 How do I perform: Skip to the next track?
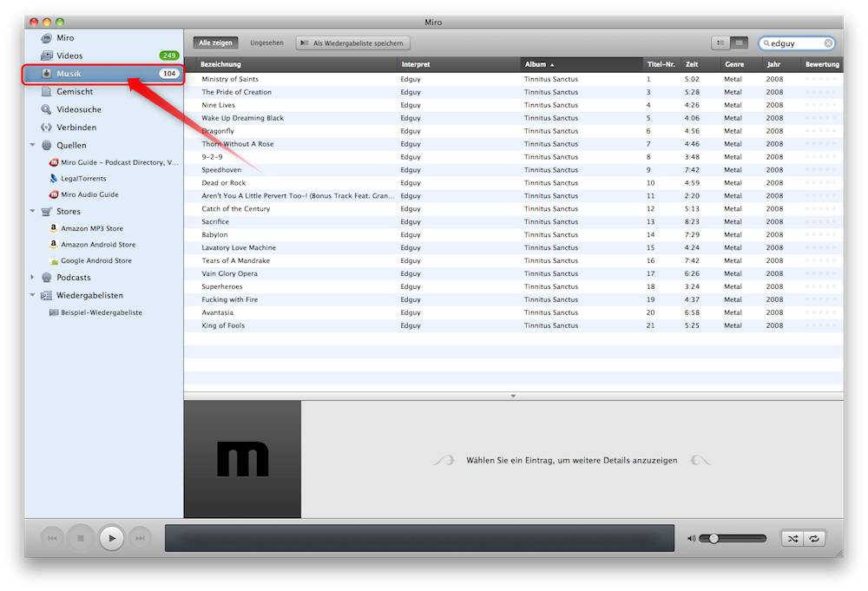(139, 538)
